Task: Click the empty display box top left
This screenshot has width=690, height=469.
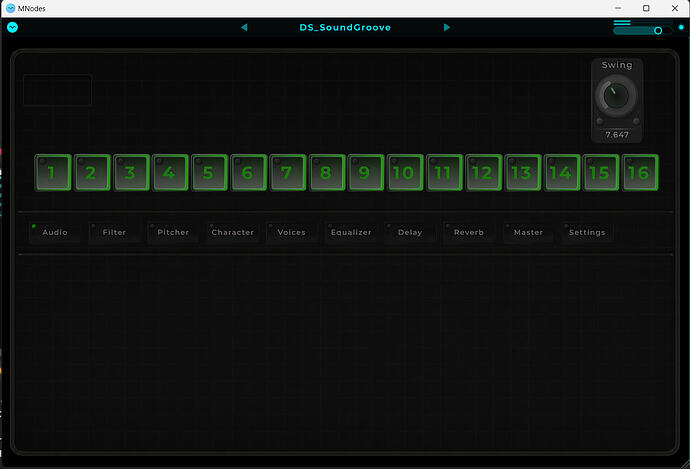Action: tap(57, 90)
